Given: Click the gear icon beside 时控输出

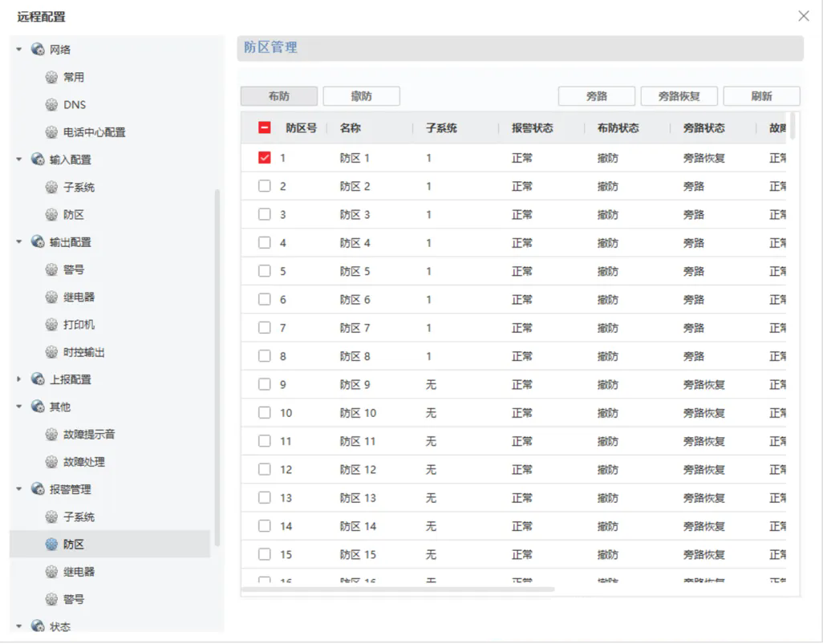Looking at the screenshot, I should pos(51,352).
